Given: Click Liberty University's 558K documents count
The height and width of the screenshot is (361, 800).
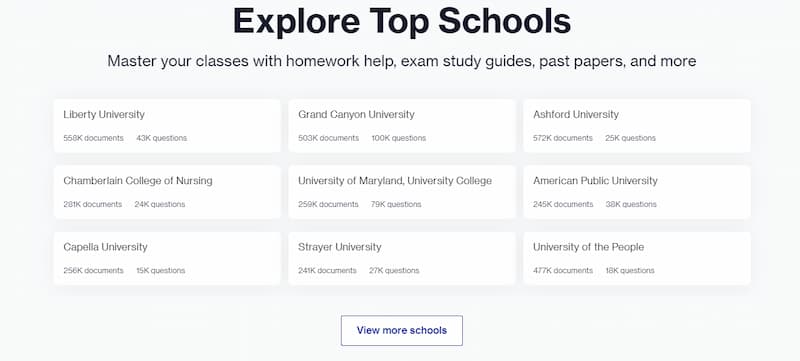Looking at the screenshot, I should (93, 138).
